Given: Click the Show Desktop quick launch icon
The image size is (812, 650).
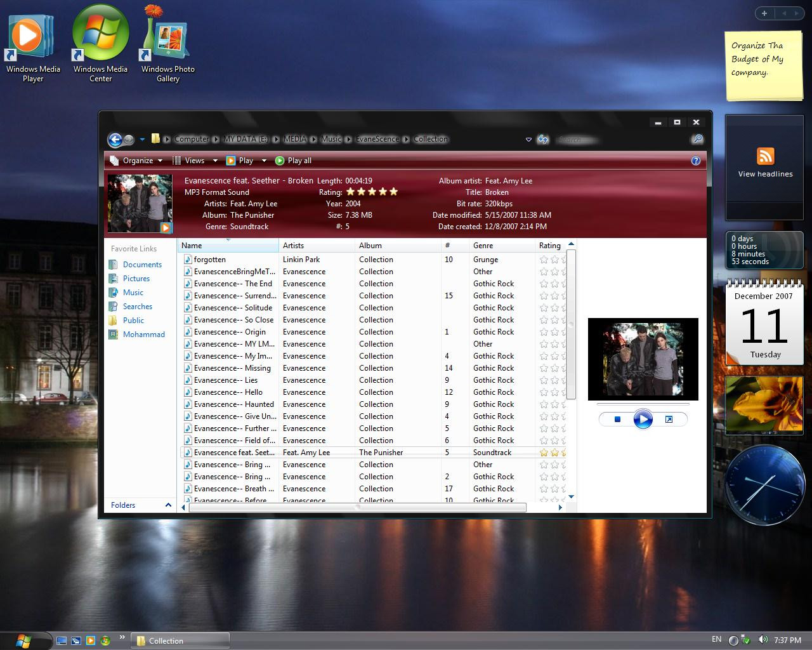Looking at the screenshot, I should click(x=62, y=640).
